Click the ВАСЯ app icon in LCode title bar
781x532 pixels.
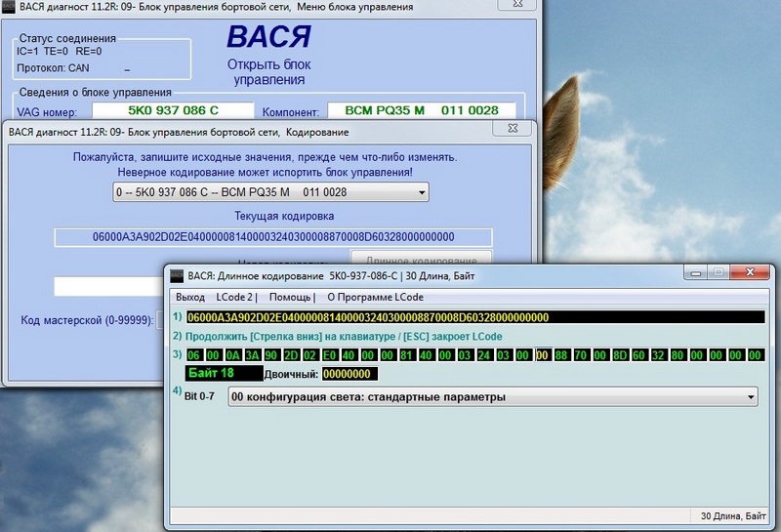pos(177,275)
